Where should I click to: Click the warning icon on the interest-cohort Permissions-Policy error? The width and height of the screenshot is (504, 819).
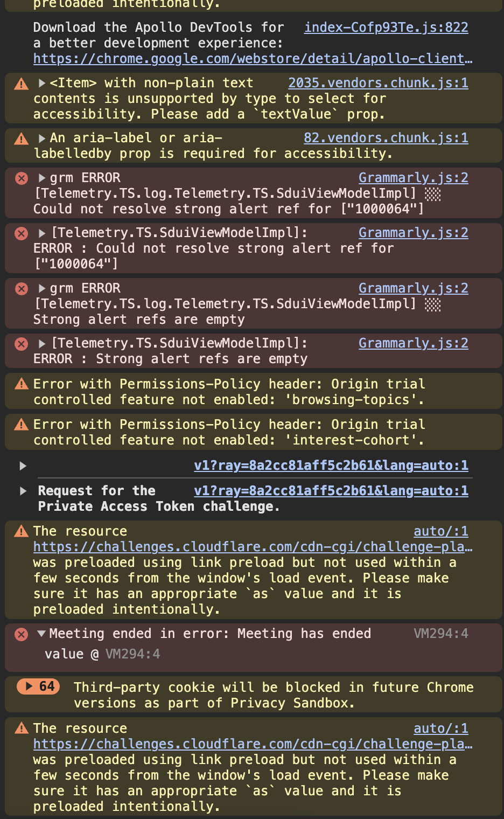coord(20,425)
